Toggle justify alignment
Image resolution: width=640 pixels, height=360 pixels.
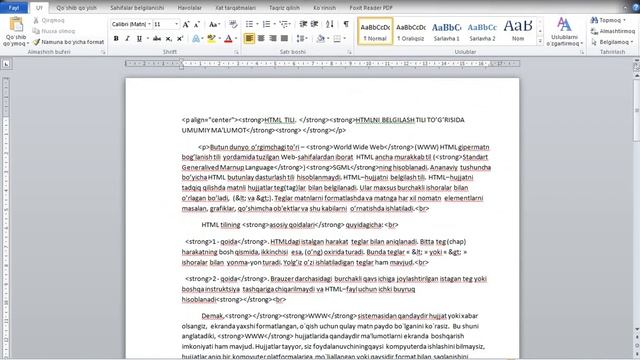point(284,38)
